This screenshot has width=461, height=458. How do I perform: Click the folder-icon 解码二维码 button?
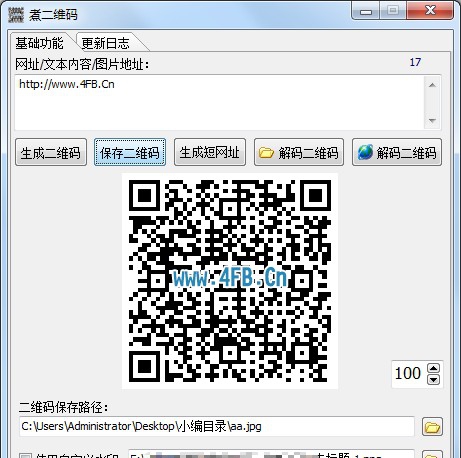click(299, 152)
